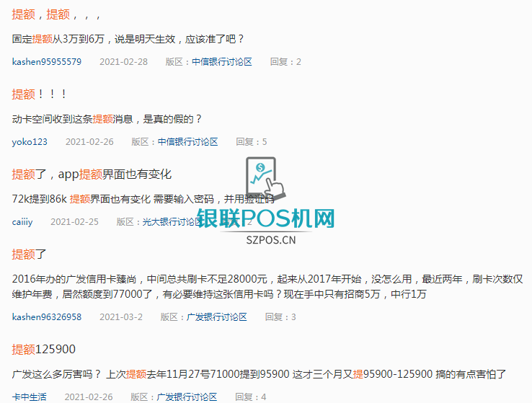
Task: Go to 光大银行讨论区 forum section
Action: 172,222
